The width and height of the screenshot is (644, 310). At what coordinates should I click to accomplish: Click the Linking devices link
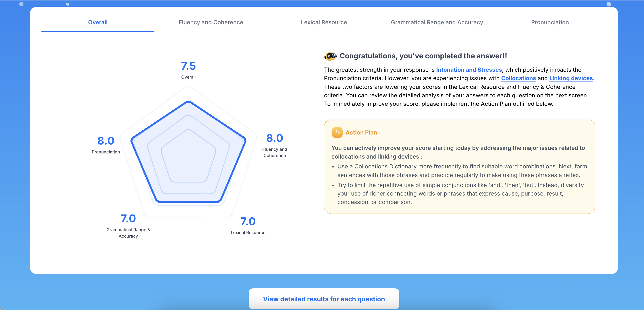[571, 78]
